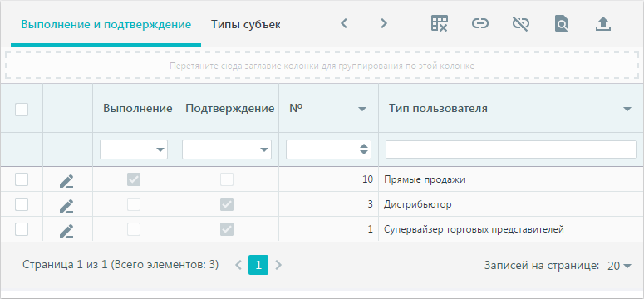
Task: Switch to the Типы субъек tab
Action: (x=246, y=25)
